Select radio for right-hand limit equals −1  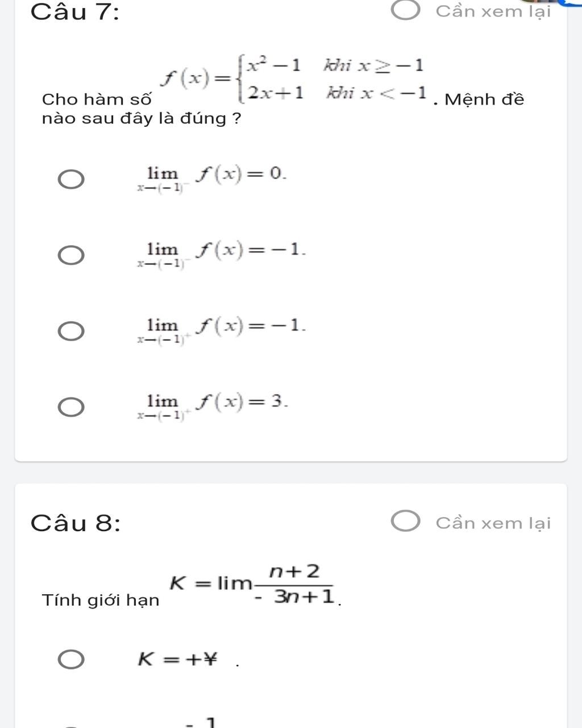pos(72,332)
